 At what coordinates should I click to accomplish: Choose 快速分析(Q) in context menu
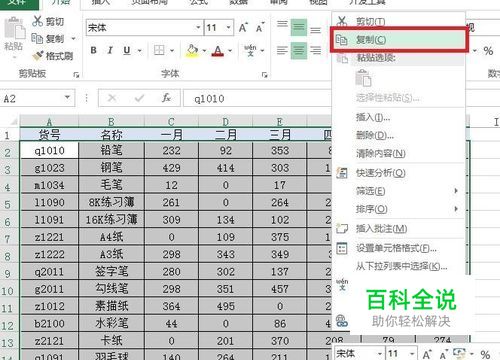pos(398,173)
